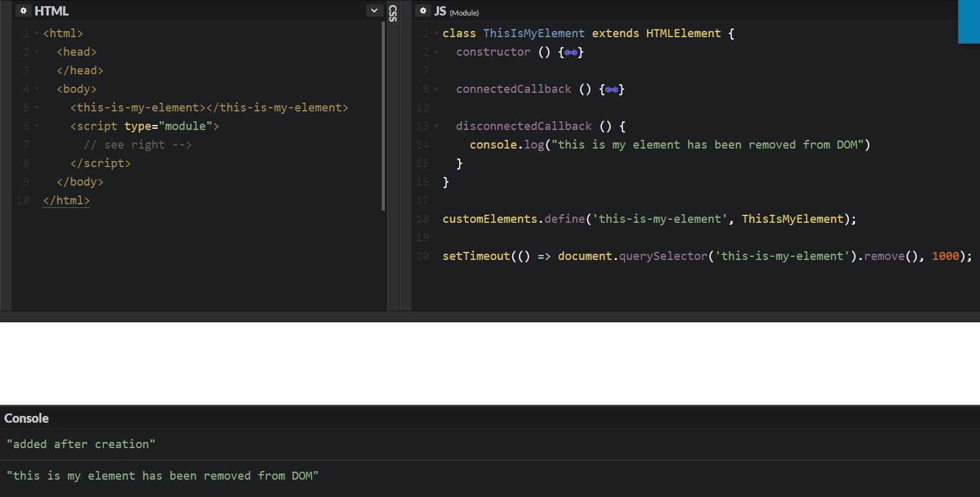Expand folded connectedCallback body marker
This screenshot has width=980, height=497.
611,90
